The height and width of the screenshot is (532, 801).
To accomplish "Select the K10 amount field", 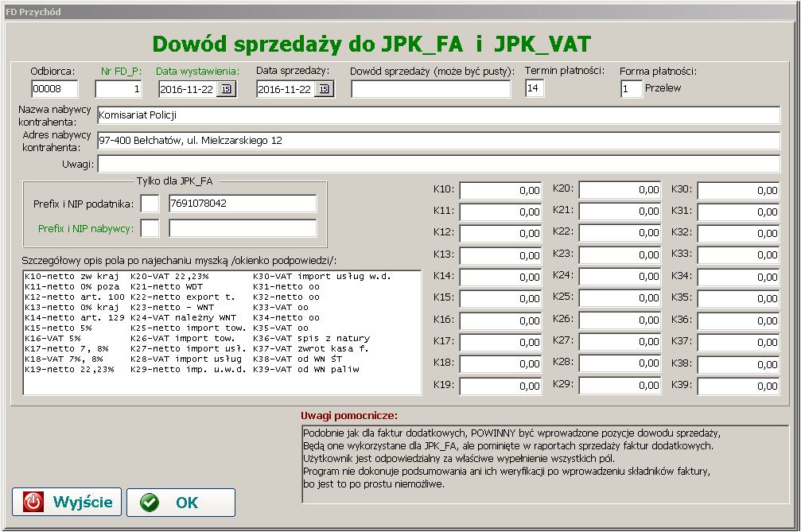I will [x=501, y=190].
